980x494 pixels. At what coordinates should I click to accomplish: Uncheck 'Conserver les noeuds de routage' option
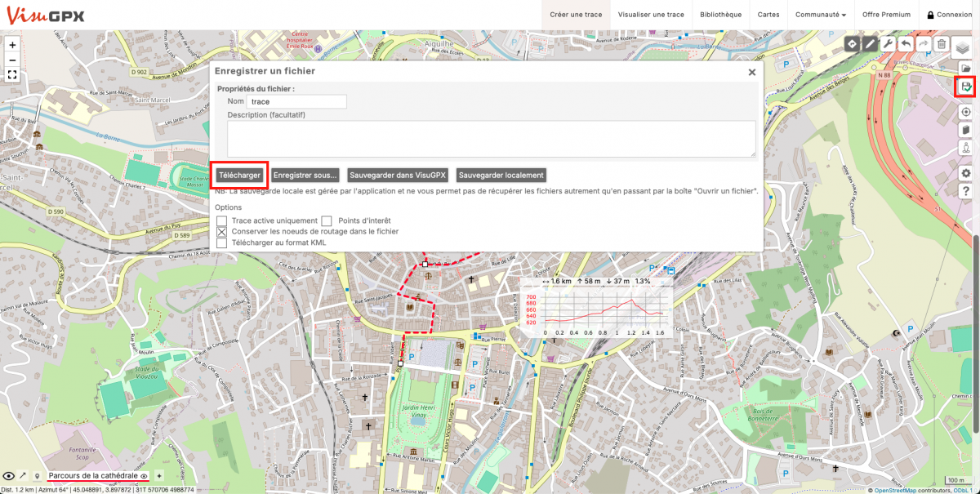(221, 232)
